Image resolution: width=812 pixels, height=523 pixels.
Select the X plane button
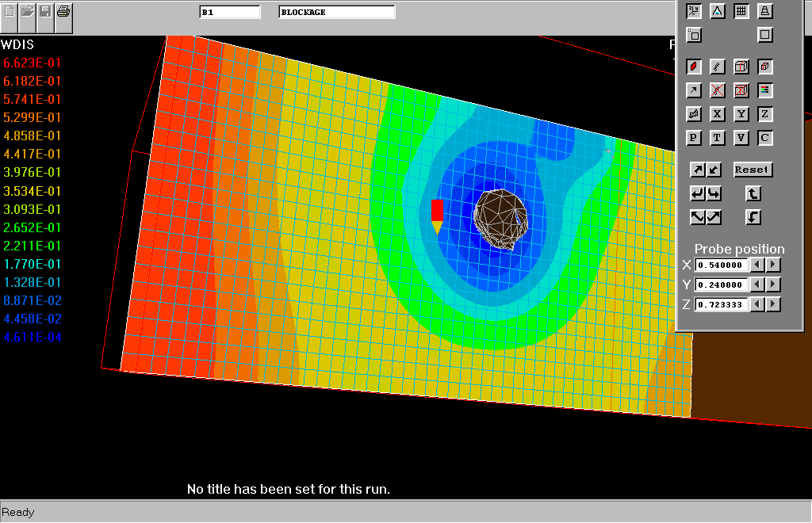(x=718, y=114)
